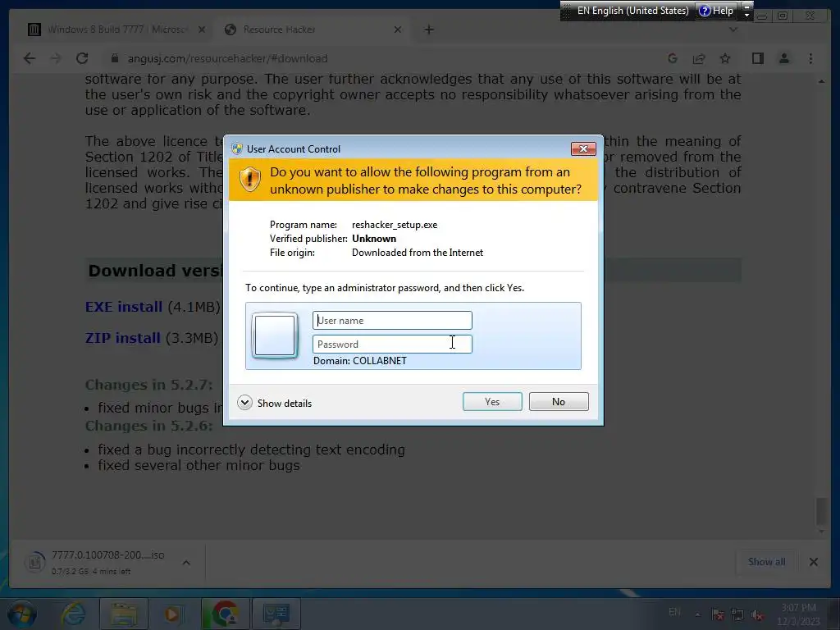Select the user account picture tile
Image resolution: width=840 pixels, height=630 pixels.
275,336
